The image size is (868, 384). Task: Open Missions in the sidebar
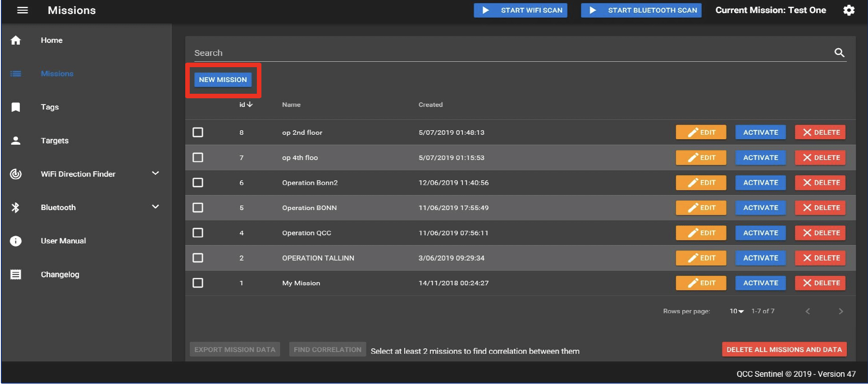pos(57,73)
